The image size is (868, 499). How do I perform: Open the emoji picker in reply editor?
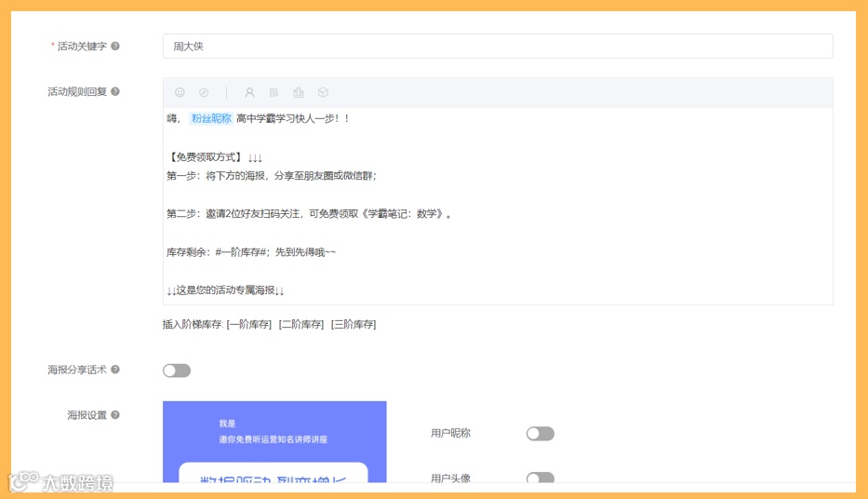180,92
